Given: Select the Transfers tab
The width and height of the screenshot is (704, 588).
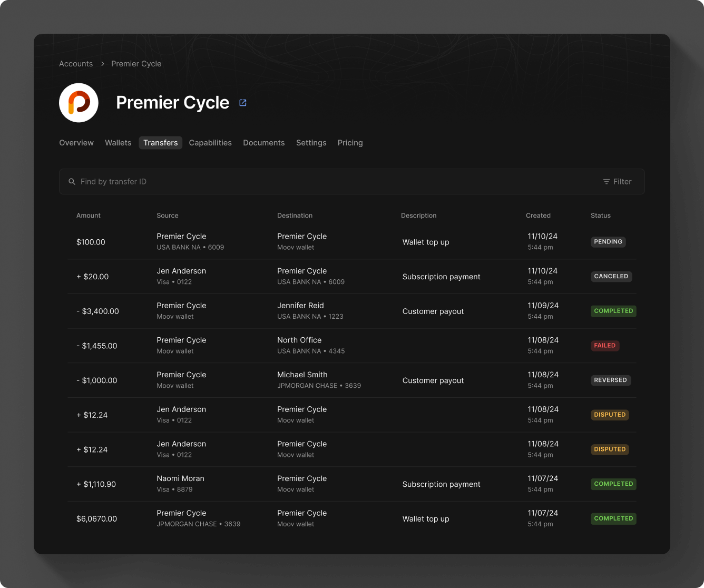Looking at the screenshot, I should tap(161, 143).
